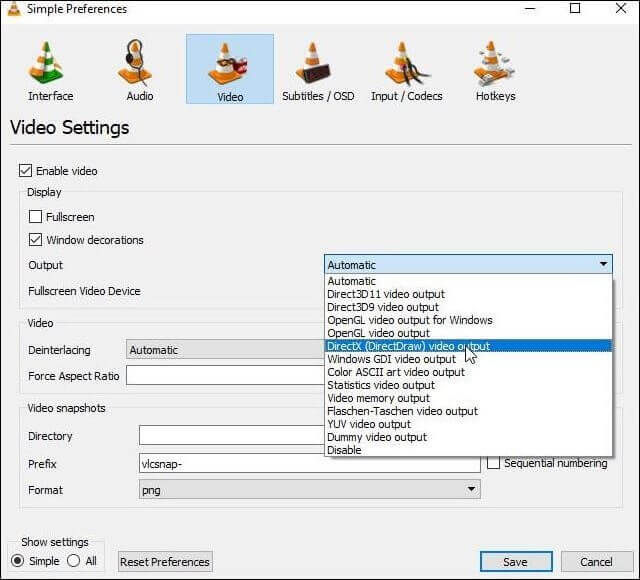Click the Save button
640x580 pixels.
click(515, 562)
